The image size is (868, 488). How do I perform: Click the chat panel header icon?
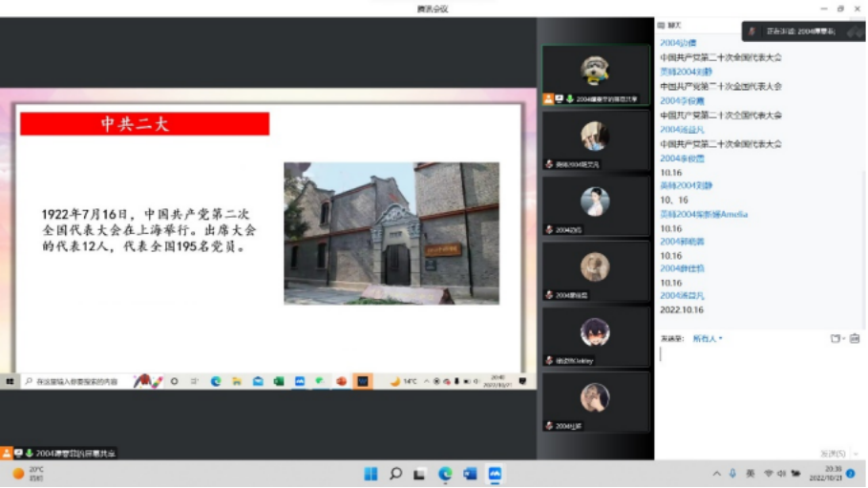click(x=662, y=25)
